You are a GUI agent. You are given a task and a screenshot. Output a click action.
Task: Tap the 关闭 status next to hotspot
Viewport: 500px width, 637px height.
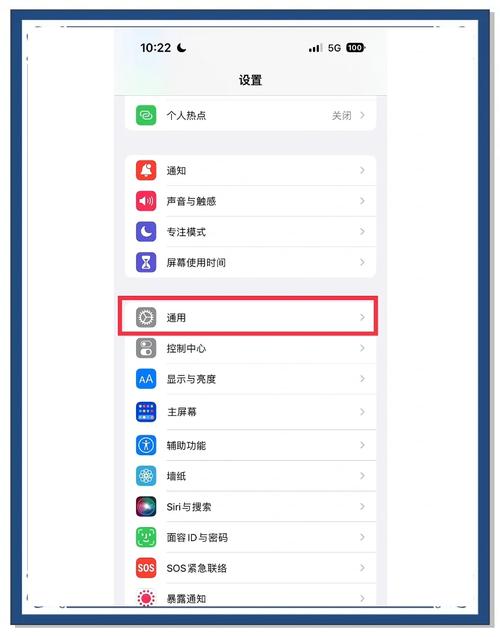pos(342,115)
